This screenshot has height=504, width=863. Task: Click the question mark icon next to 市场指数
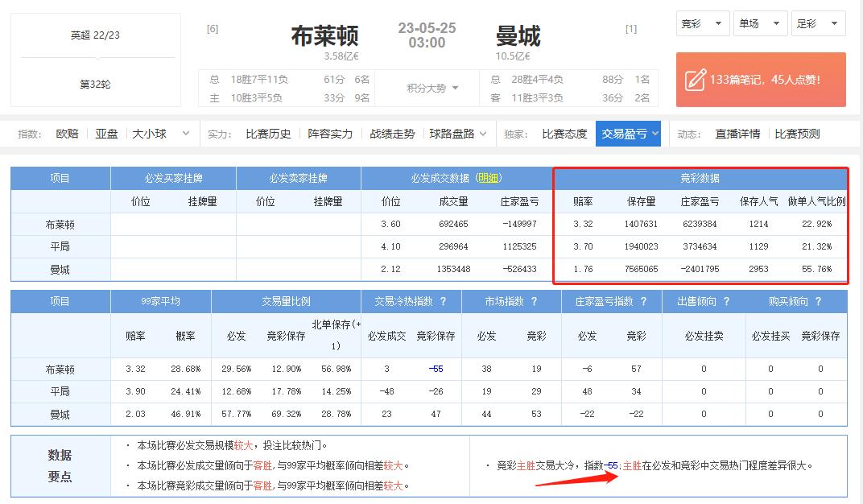pos(534,301)
